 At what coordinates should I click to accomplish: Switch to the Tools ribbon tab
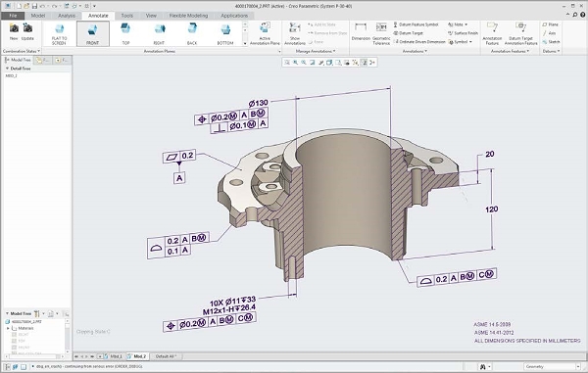127,16
